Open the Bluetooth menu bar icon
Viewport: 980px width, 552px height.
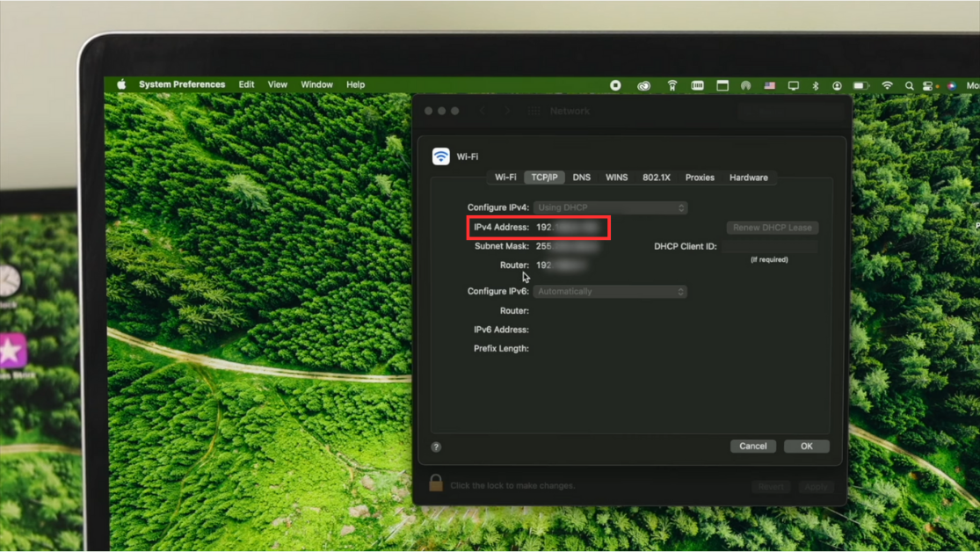pyautogui.click(x=816, y=85)
